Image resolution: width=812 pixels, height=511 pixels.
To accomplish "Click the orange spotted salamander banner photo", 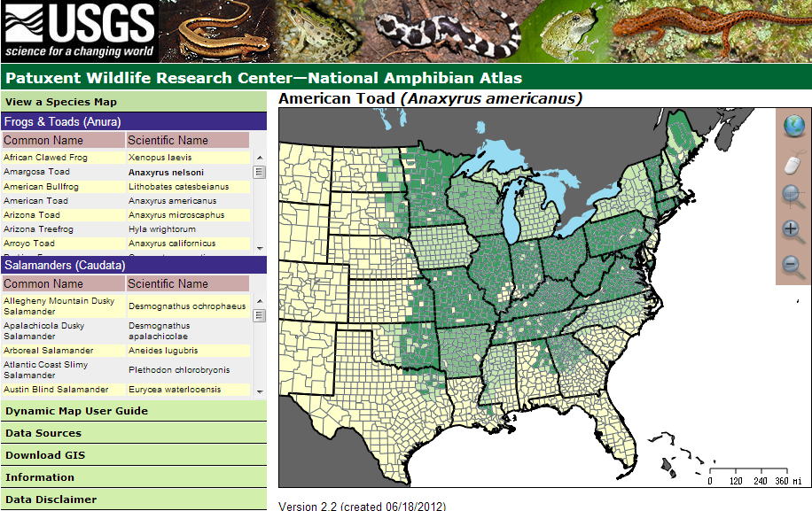I will 712,31.
